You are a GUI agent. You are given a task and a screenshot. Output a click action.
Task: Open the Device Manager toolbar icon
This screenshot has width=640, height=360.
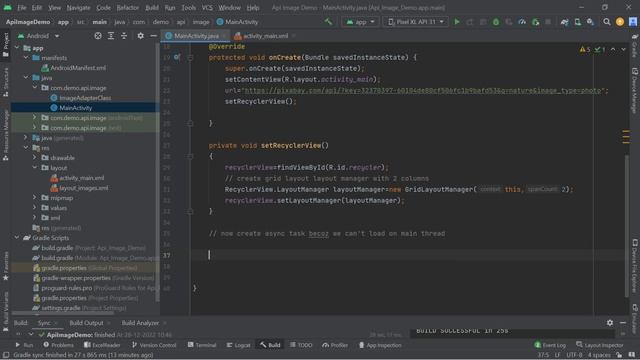click(578, 22)
